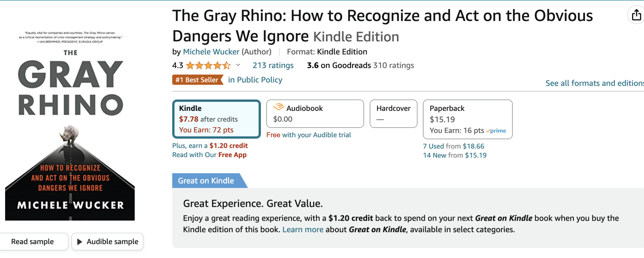
Task: Open the share options icon
Action: pos(636,15)
